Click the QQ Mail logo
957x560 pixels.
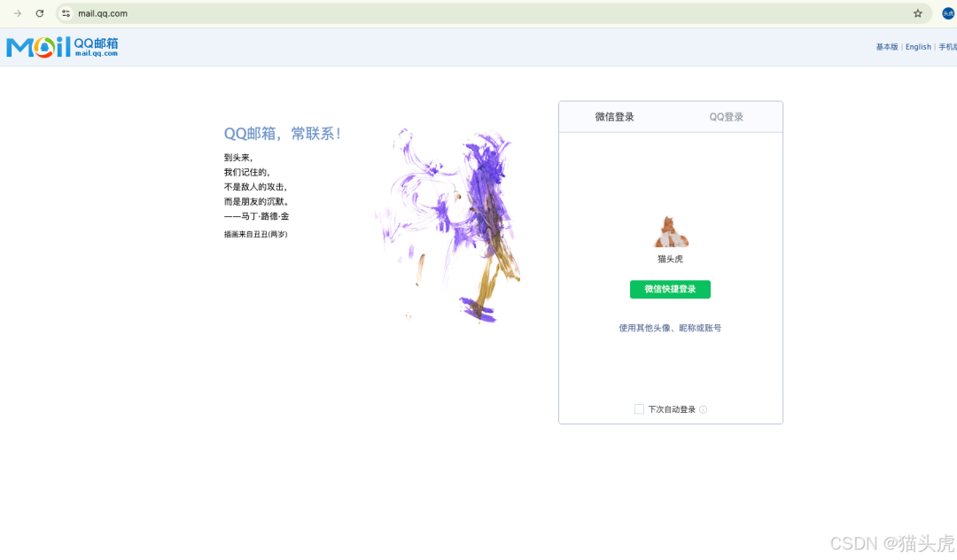click(x=62, y=47)
